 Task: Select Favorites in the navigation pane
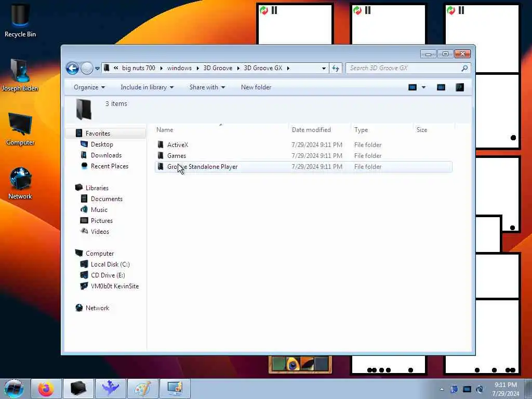[98, 134]
